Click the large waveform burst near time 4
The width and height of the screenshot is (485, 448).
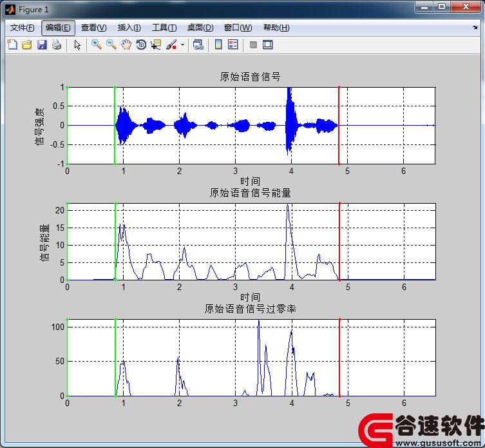click(290, 121)
